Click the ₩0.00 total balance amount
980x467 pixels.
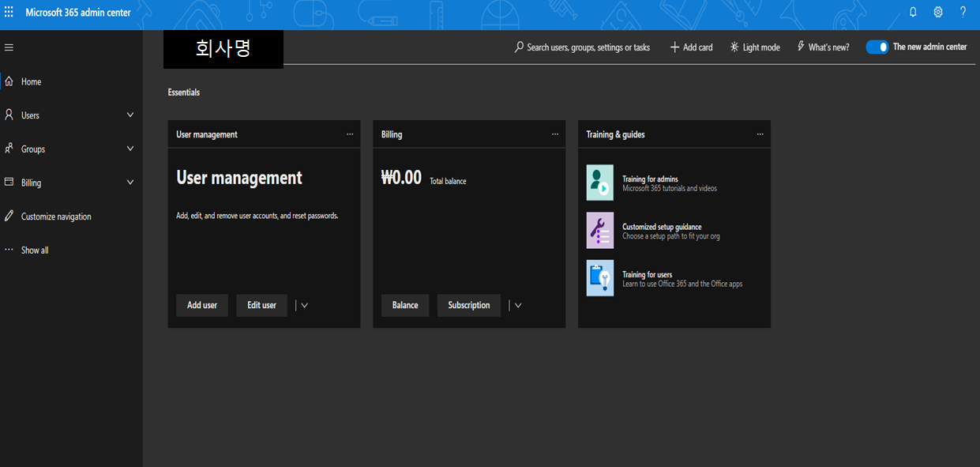point(401,178)
